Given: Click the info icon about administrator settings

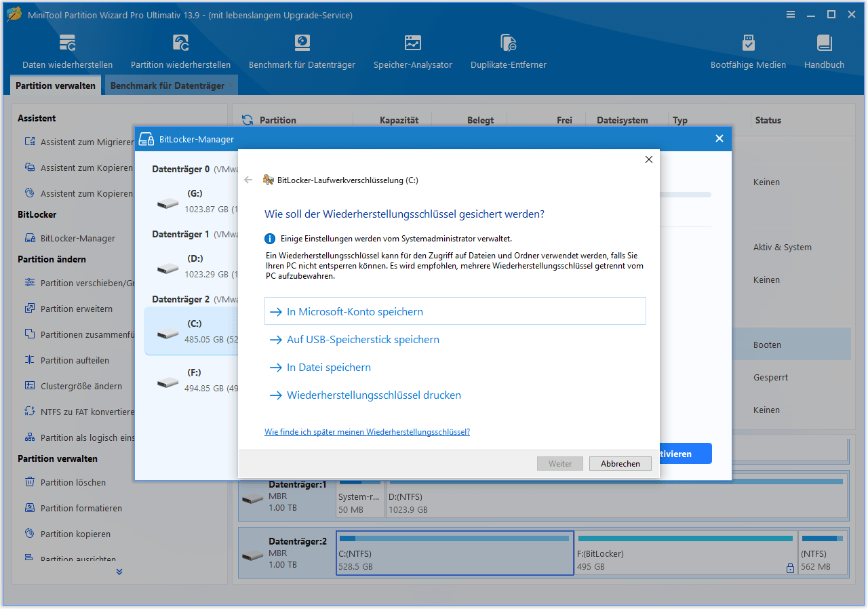Looking at the screenshot, I should pos(270,239).
